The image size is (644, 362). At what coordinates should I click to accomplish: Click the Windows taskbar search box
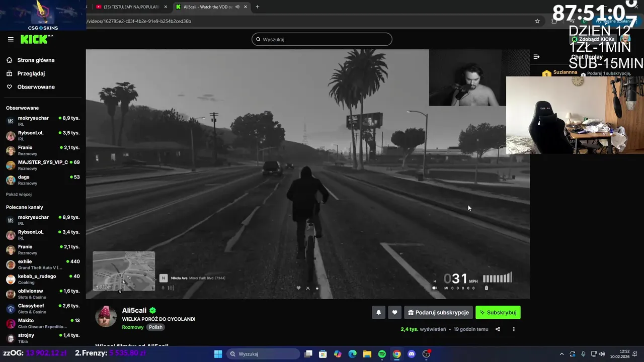point(263,354)
